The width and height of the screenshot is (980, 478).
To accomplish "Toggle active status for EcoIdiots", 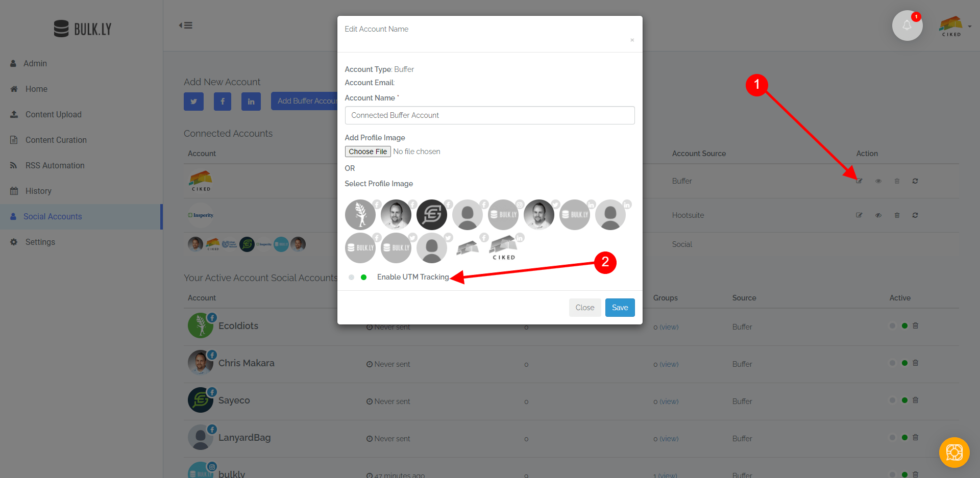I will (898, 326).
